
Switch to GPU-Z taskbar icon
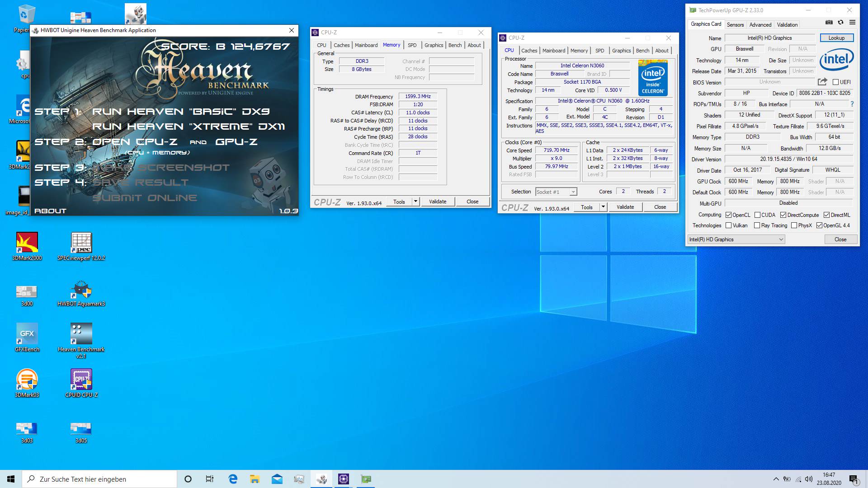(x=366, y=479)
